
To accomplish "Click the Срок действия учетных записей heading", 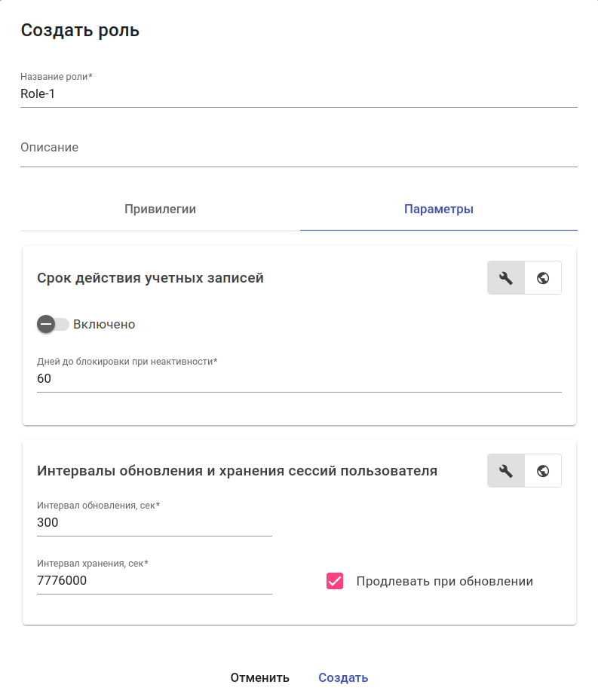I will pos(150,278).
